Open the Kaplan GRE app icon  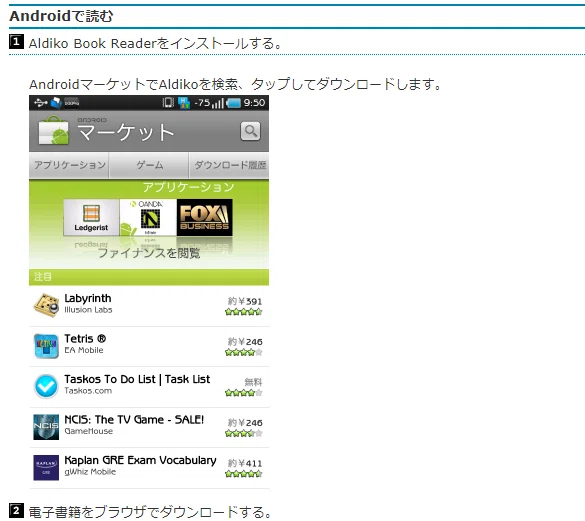pyautogui.click(x=46, y=467)
